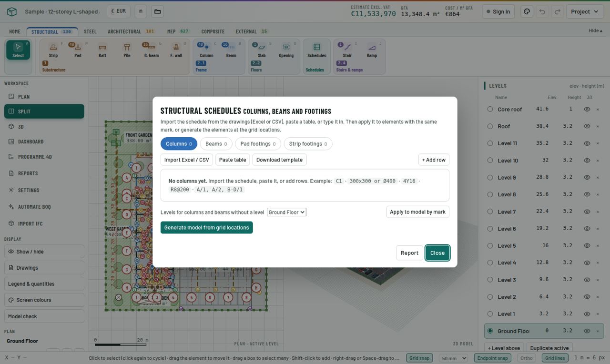Click the Import Excel / CSV button
Screen dimensions: 610x364
(187, 160)
